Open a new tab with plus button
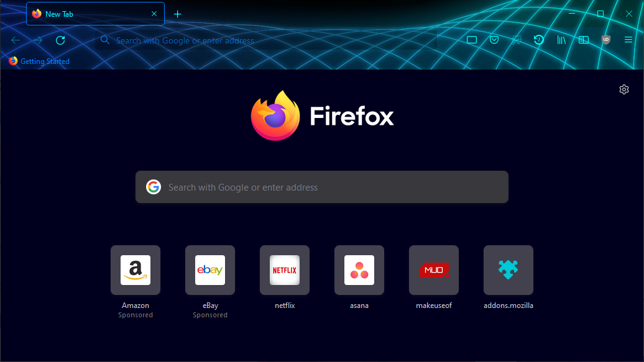The image size is (644, 362). click(177, 14)
